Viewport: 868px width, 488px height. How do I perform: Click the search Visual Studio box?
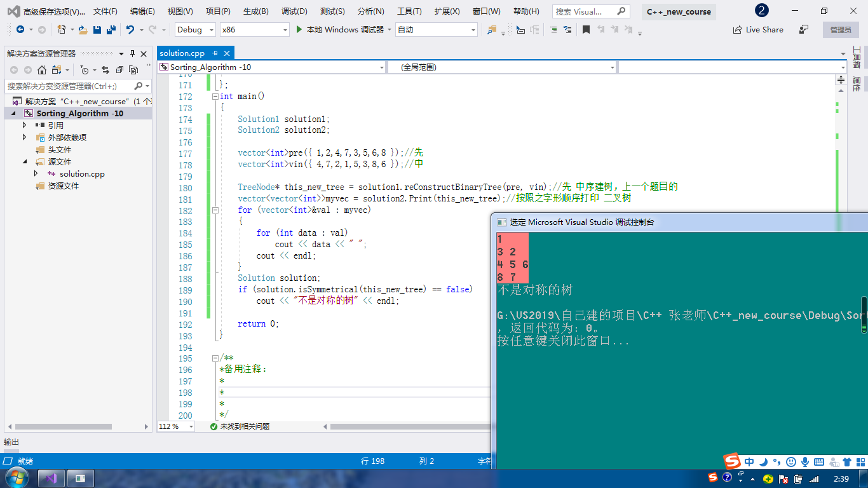click(590, 11)
